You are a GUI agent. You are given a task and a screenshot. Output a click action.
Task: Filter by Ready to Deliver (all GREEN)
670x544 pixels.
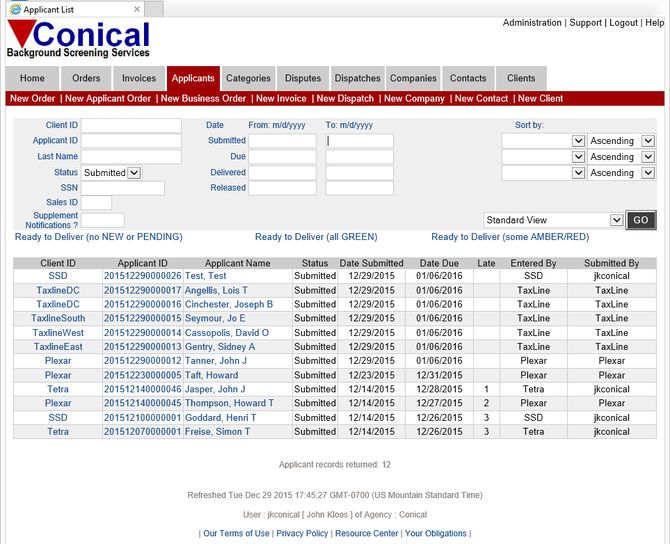316,237
